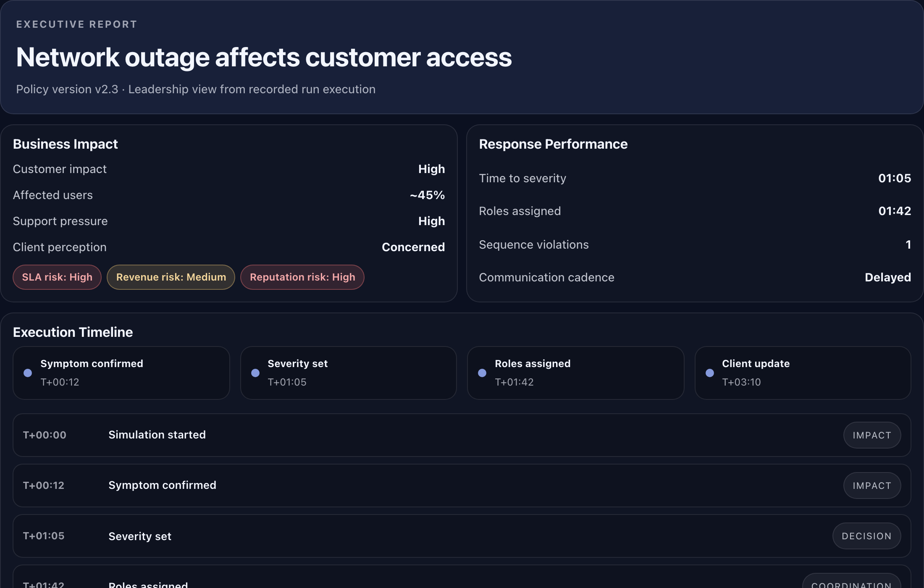Open the Client update T+03:10 card
Viewport: 924px width, 588px height.
pyautogui.click(x=802, y=373)
